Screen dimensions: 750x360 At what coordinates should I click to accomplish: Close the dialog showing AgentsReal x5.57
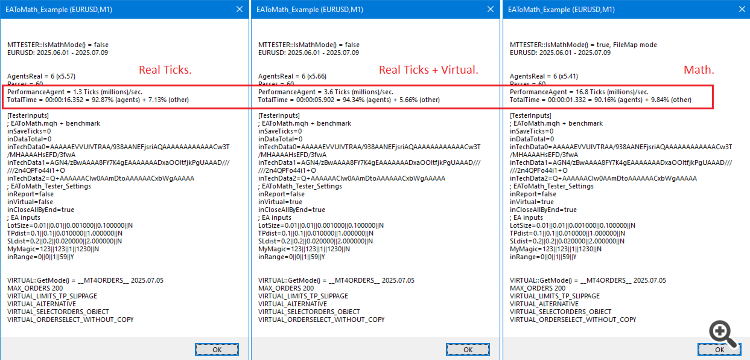pyautogui.click(x=239, y=9)
